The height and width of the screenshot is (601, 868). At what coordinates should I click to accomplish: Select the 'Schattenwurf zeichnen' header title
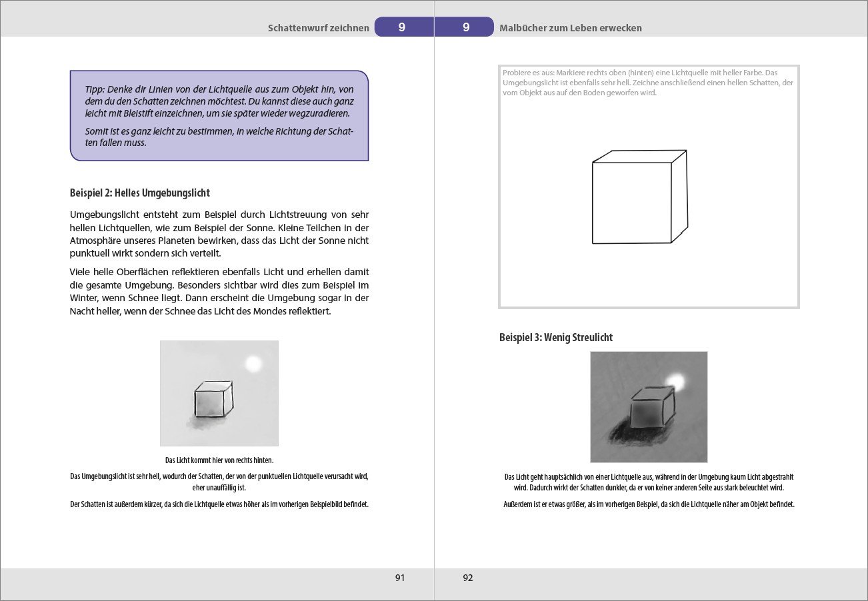pos(318,28)
